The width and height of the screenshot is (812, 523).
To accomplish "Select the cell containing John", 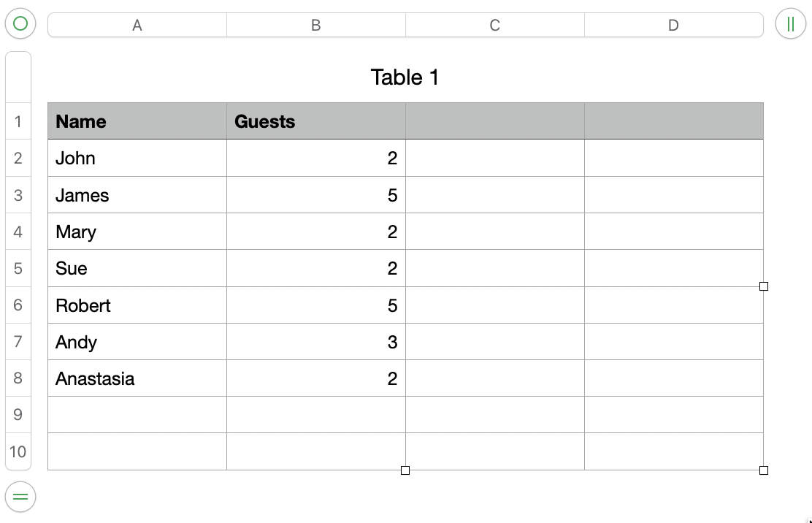I will [137, 159].
